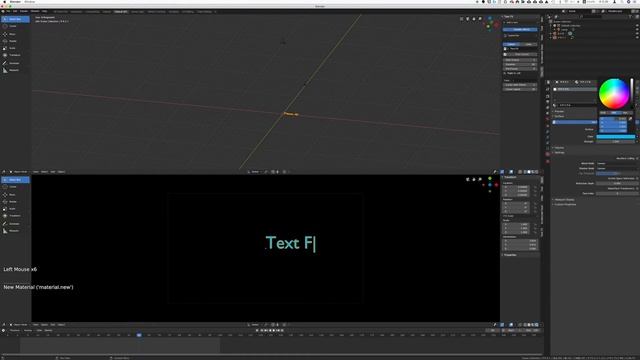
Task: Click the Pass Index field
Action: (x=616, y=193)
